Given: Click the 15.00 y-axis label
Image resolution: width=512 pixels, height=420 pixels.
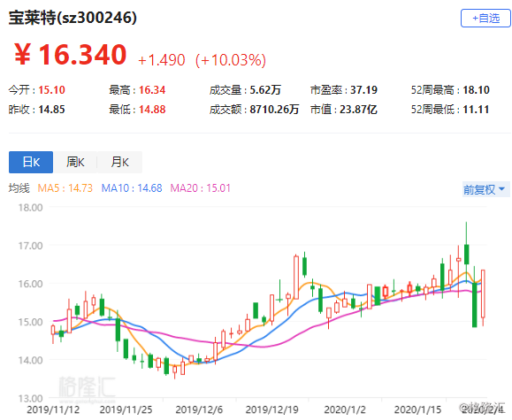Looking at the screenshot, I should click(31, 322).
